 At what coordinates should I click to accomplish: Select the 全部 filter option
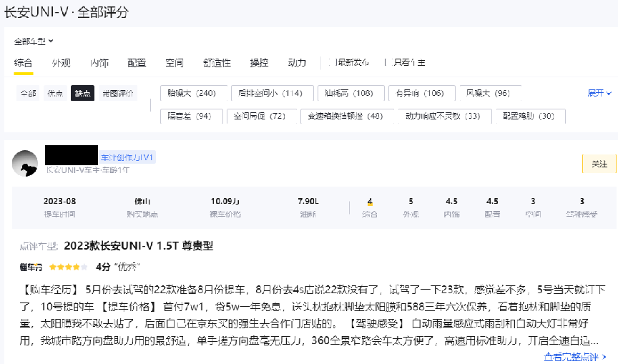tap(28, 94)
